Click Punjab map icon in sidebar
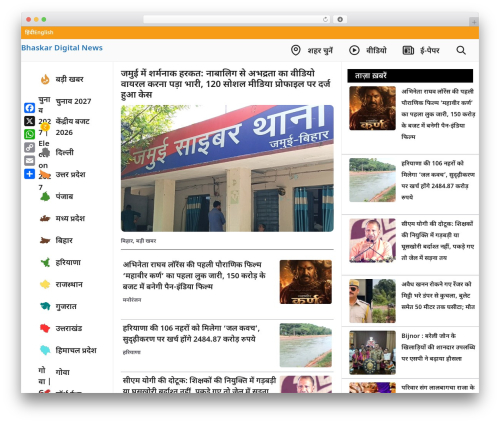 pyautogui.click(x=45, y=196)
